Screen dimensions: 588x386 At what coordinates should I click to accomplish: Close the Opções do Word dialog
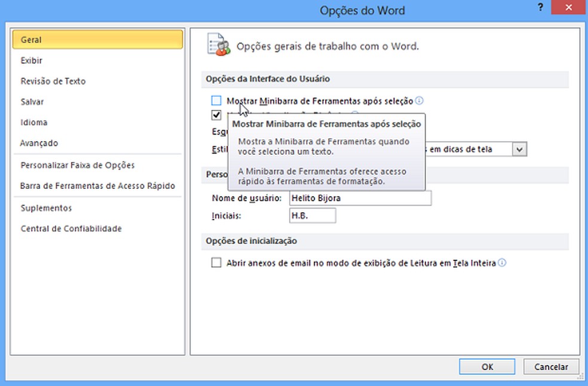click(568, 8)
